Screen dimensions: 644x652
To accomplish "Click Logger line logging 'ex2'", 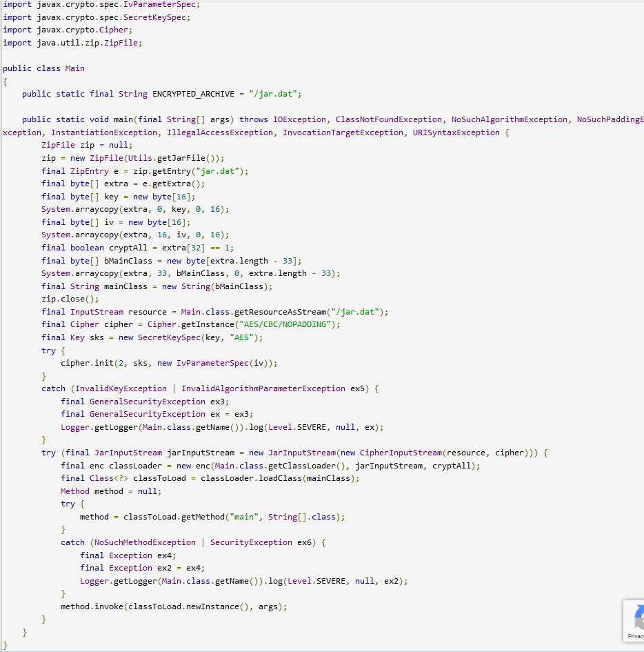I will pyautogui.click(x=243, y=581).
